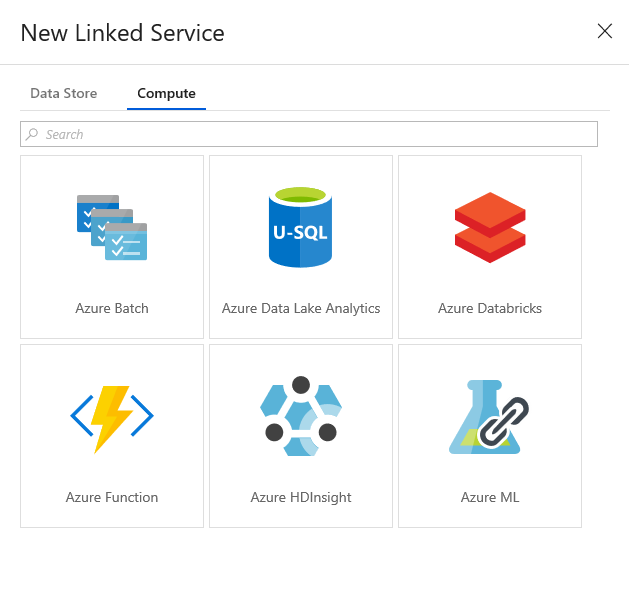Select the Azure ML flask icon
The image size is (629, 596).
pyautogui.click(x=489, y=417)
